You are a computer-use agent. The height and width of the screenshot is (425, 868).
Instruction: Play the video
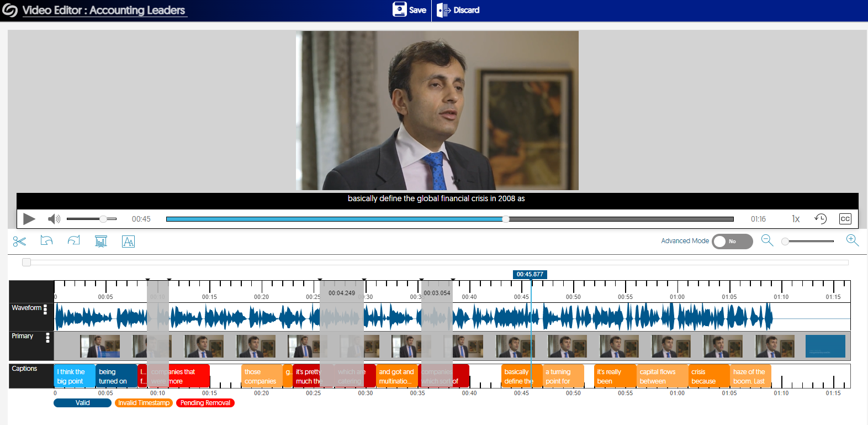point(29,219)
